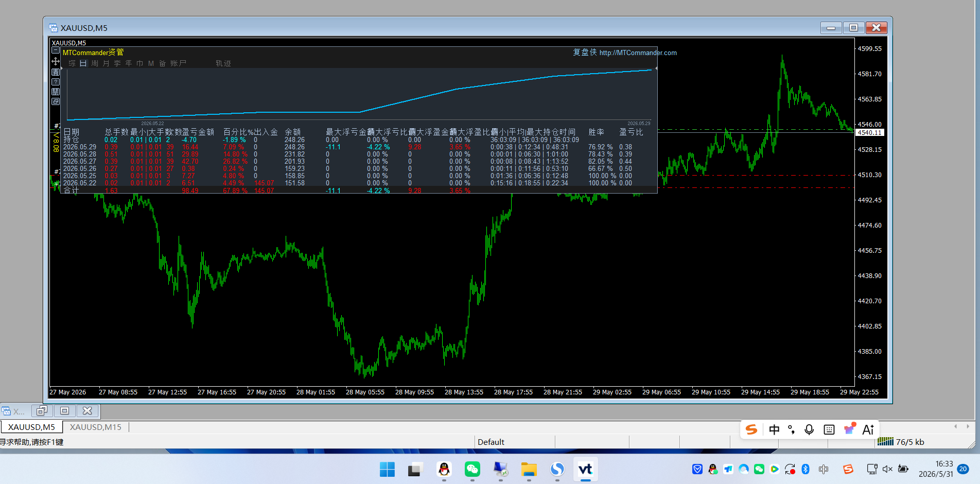
Task: Click the muted volume tray icon
Action: [887, 469]
